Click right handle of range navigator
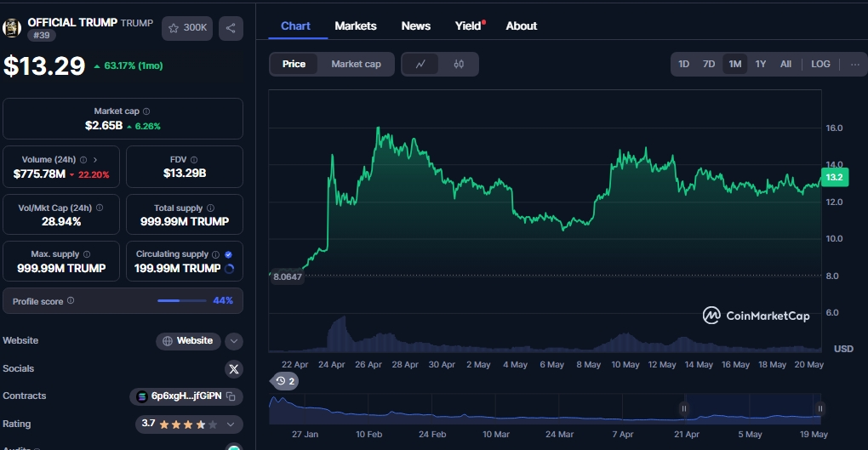This screenshot has height=450, width=868. pos(819,408)
